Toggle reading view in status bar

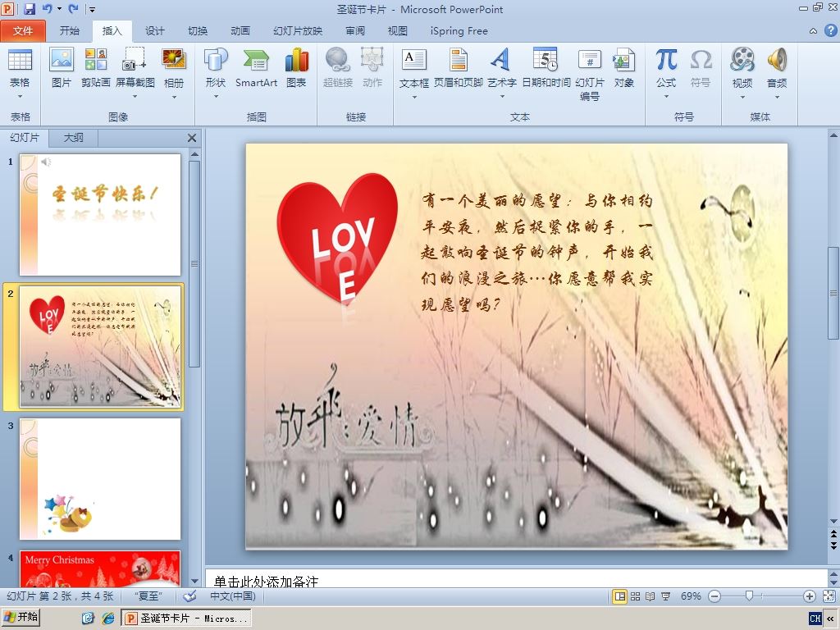tap(651, 596)
